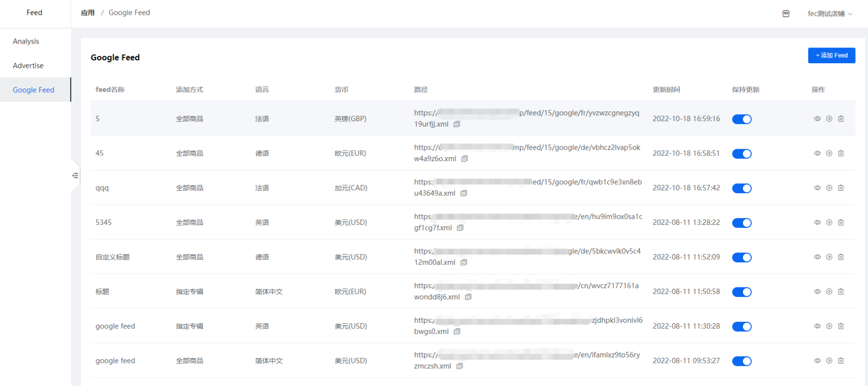868x386 pixels.
Task: Run feed 5 with play icon
Action: click(x=829, y=119)
